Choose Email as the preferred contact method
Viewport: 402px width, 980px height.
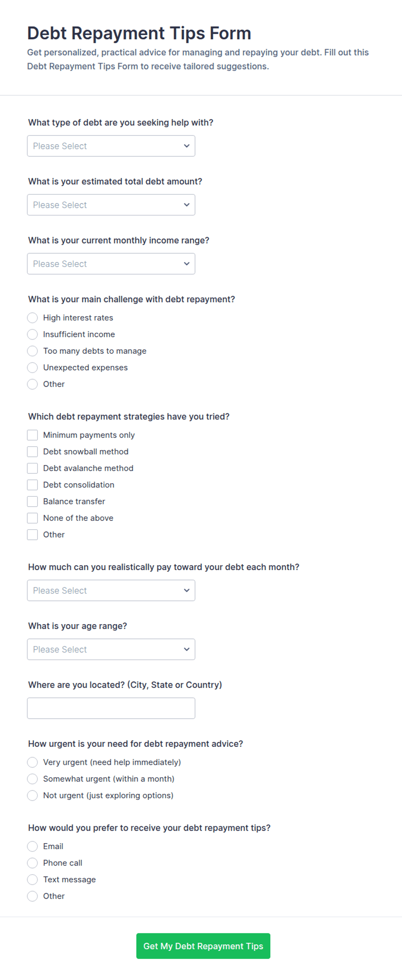[x=32, y=847]
